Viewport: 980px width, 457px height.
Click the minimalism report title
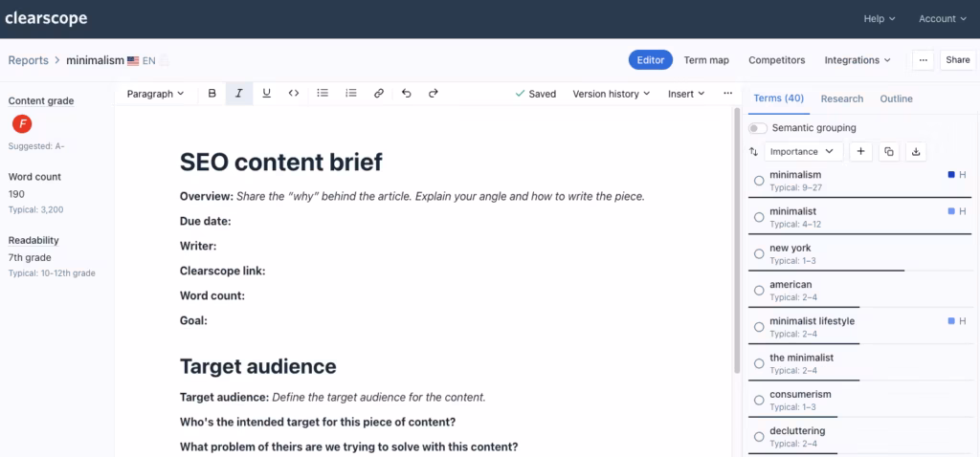click(95, 60)
